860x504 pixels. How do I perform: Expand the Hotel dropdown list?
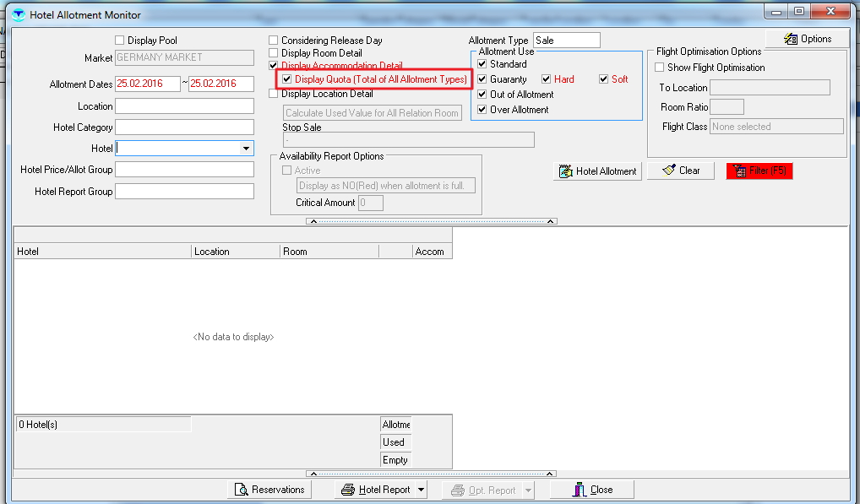coord(246,149)
